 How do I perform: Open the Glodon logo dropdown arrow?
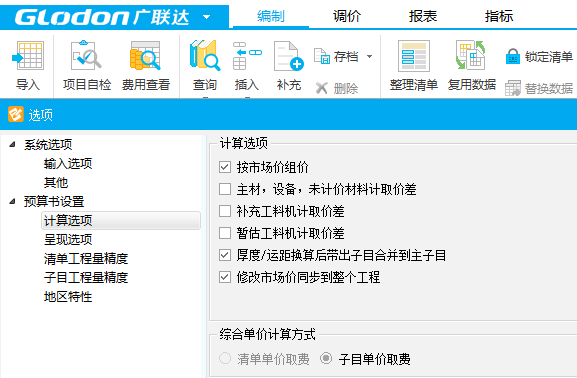(206, 17)
